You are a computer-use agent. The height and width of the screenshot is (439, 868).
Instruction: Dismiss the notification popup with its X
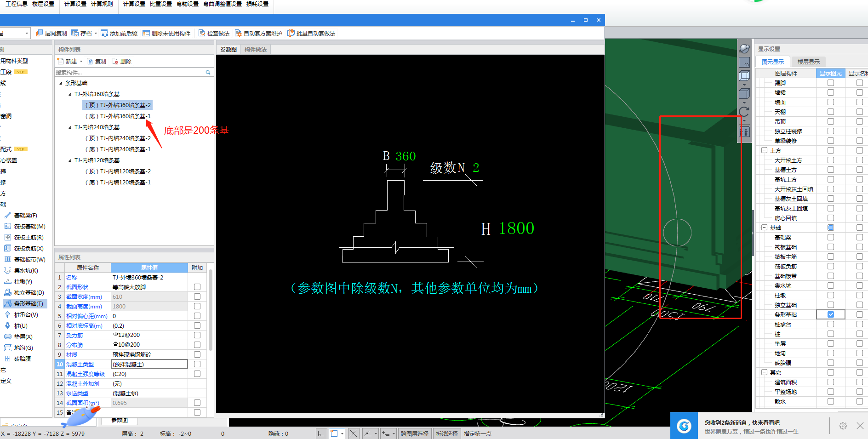pyautogui.click(x=860, y=426)
